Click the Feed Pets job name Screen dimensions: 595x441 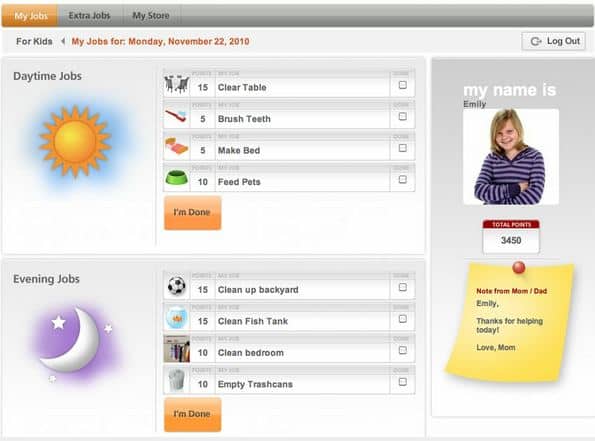coord(239,182)
